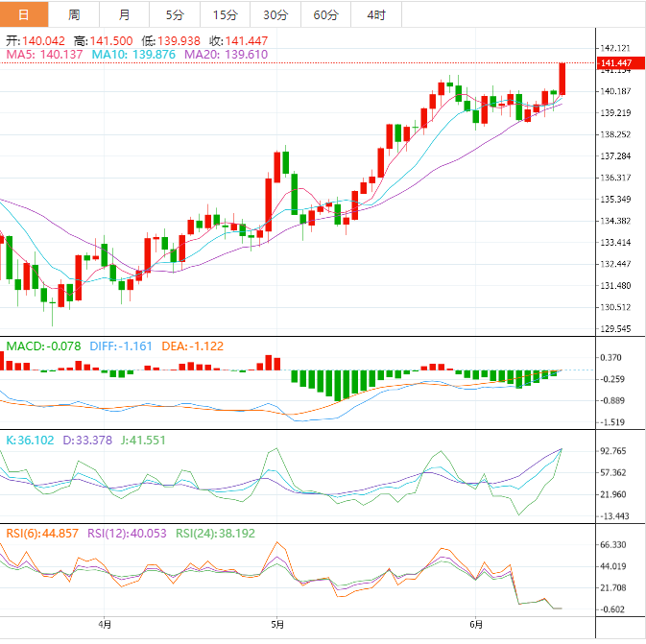Click the MA5 indicator label

pos(45,56)
